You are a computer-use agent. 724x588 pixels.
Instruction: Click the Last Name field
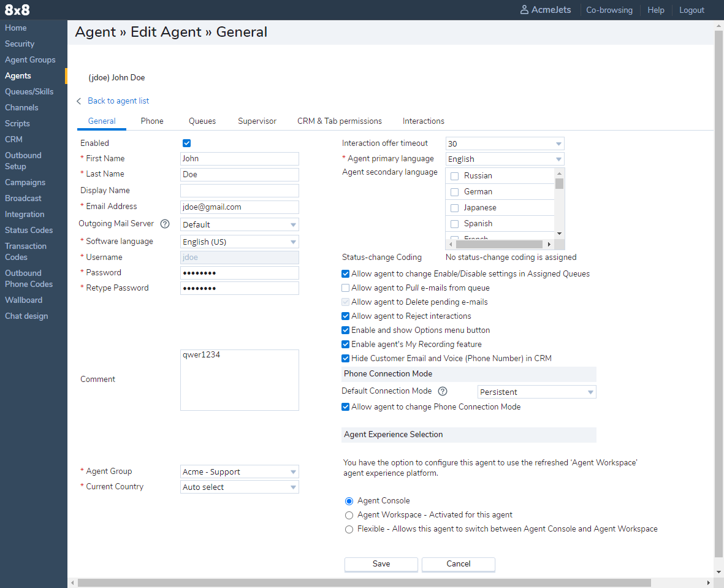pyautogui.click(x=239, y=174)
